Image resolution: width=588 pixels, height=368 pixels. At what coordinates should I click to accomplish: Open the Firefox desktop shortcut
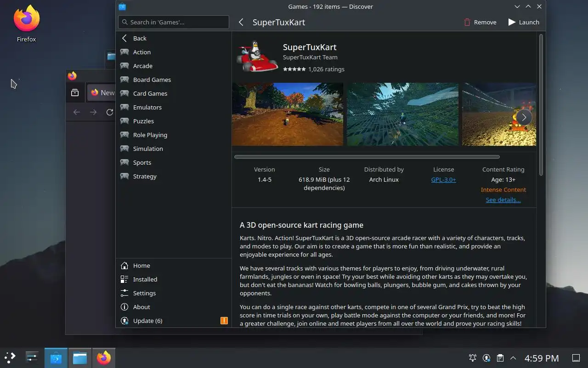tap(27, 24)
